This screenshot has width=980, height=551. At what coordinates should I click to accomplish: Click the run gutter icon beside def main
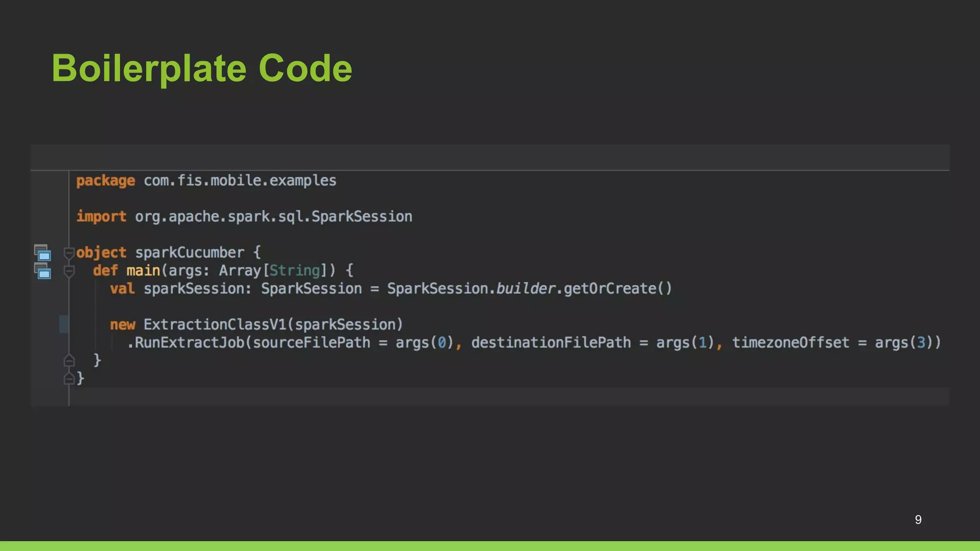coord(43,271)
